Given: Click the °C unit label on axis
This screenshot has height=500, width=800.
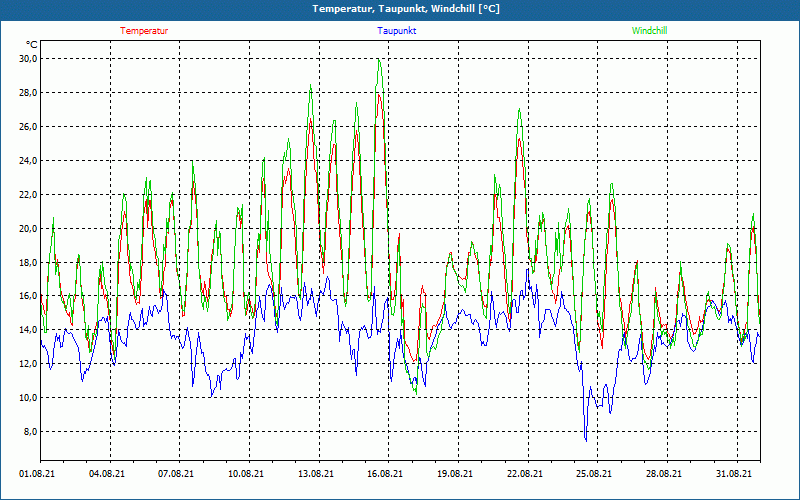Looking at the screenshot, I should pyautogui.click(x=32, y=45).
